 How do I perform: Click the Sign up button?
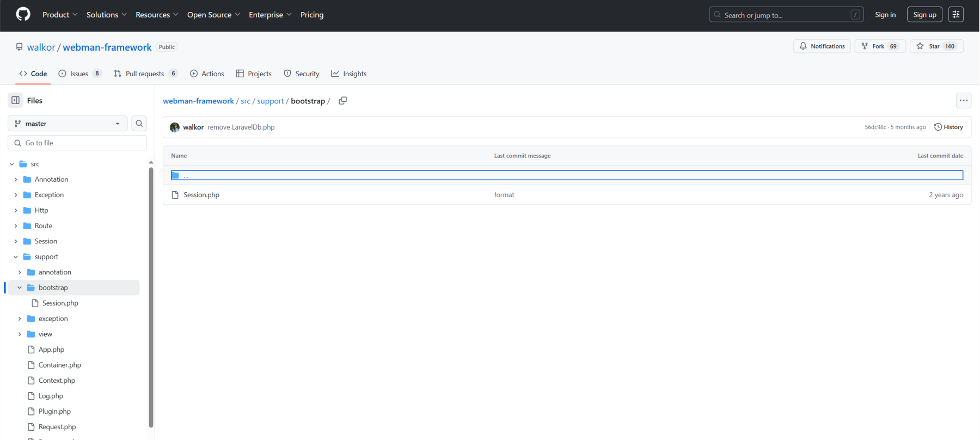[x=924, y=15]
